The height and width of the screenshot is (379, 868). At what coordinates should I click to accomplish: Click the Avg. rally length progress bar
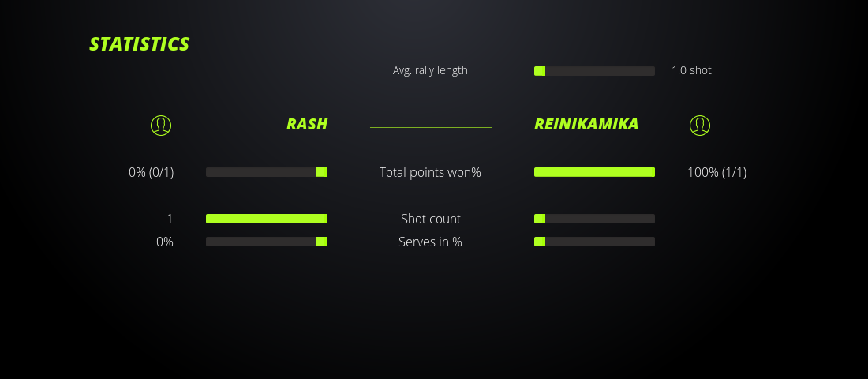coord(594,71)
